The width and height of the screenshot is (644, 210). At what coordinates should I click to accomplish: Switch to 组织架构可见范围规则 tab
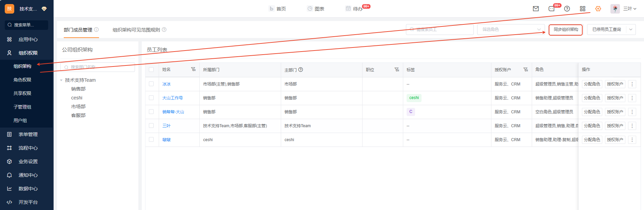pyautogui.click(x=136, y=30)
